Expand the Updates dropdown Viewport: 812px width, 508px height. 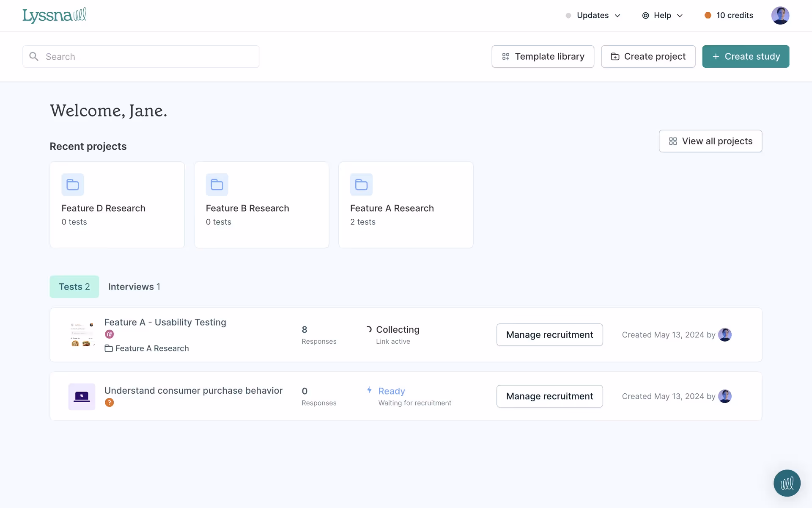click(593, 16)
